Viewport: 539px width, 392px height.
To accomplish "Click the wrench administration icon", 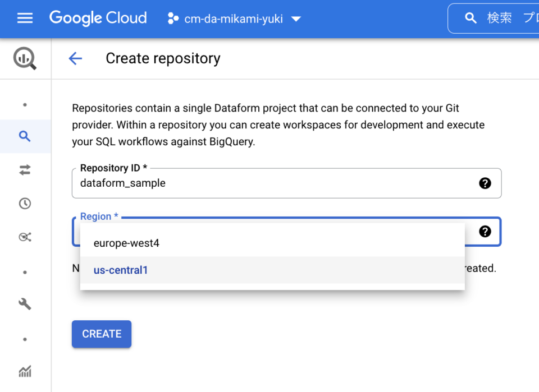I will click(x=25, y=304).
